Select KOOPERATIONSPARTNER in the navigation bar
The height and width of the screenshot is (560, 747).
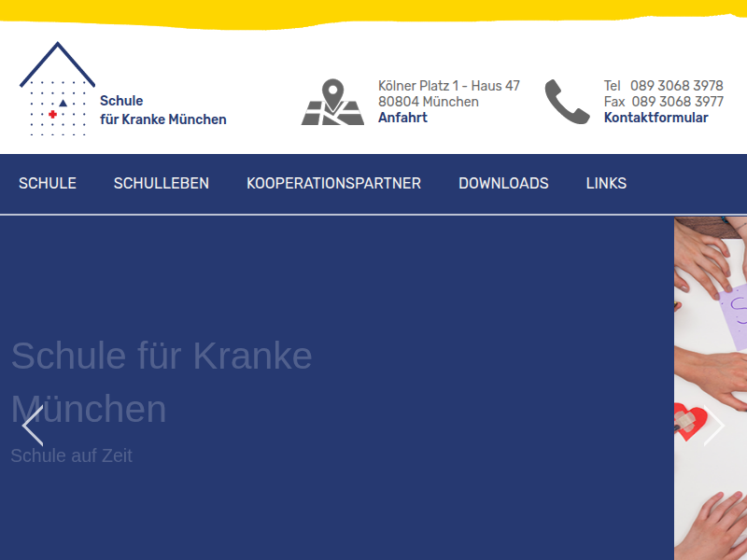(333, 184)
